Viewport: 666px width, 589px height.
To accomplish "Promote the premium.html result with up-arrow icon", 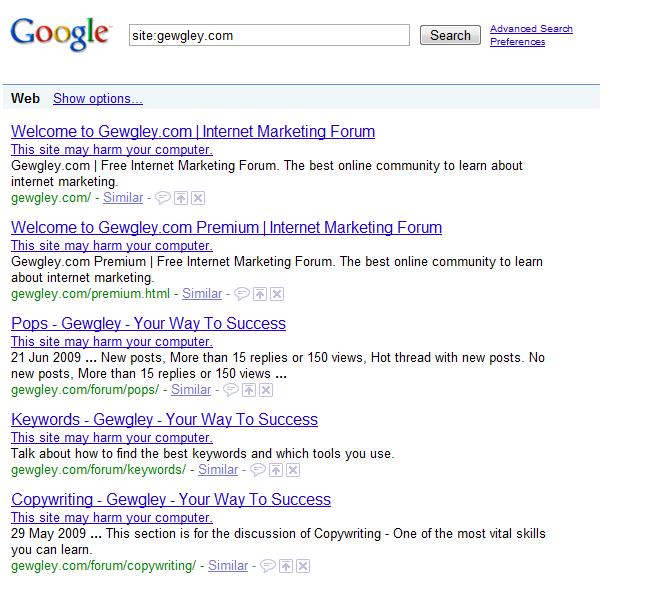I will coord(260,294).
